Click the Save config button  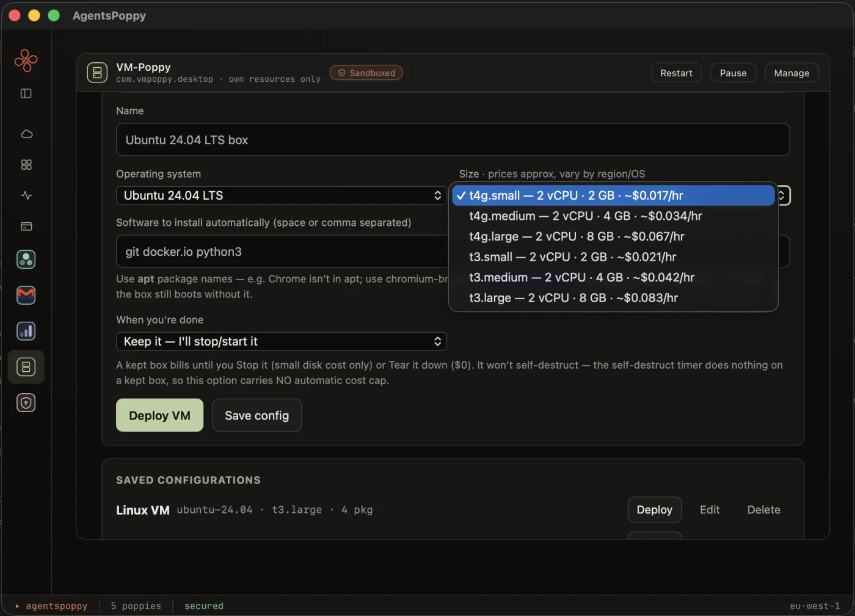tap(257, 415)
